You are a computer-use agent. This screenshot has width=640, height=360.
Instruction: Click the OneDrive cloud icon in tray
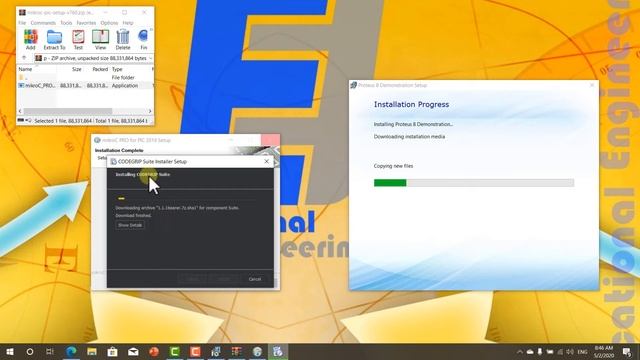(x=530, y=352)
